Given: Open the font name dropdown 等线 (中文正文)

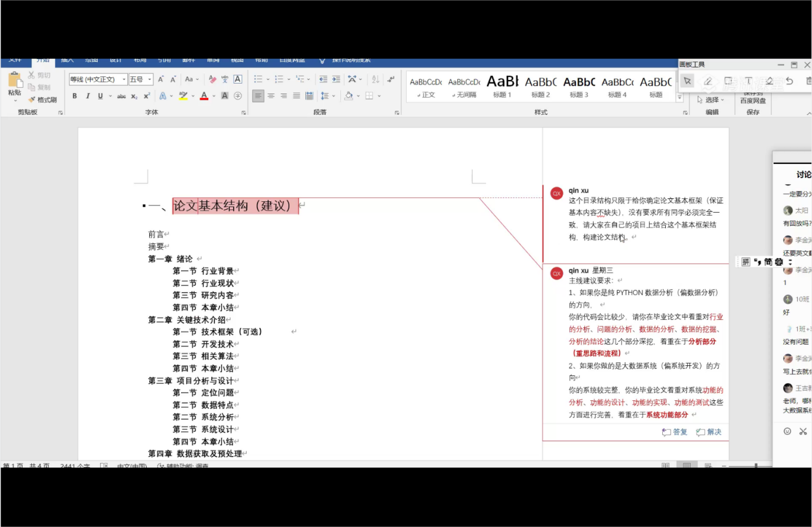Looking at the screenshot, I should 98,79.
